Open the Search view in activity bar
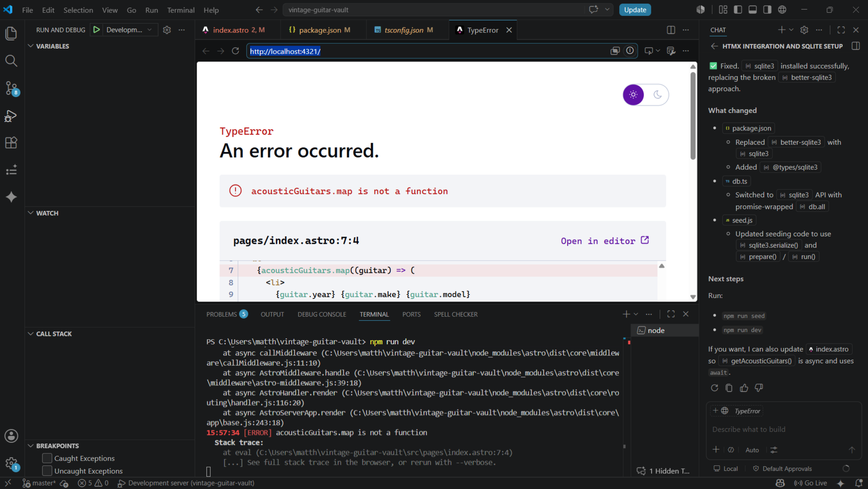This screenshot has height=489, width=868. [11, 61]
